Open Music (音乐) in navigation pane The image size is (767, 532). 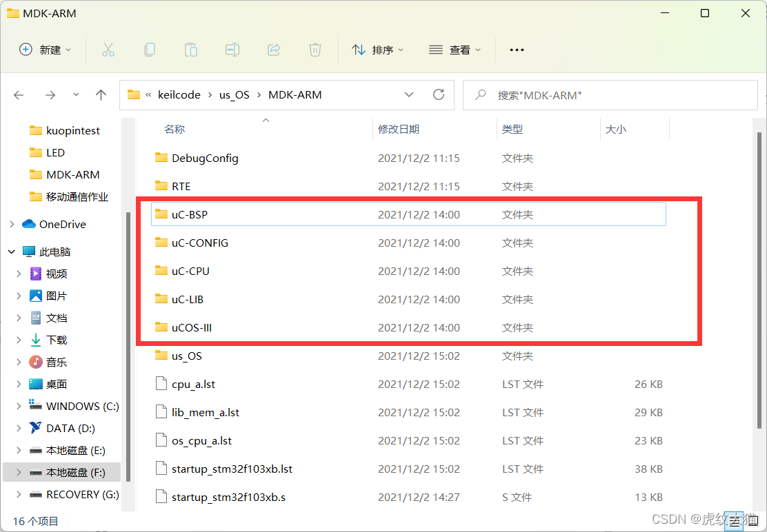coord(48,362)
